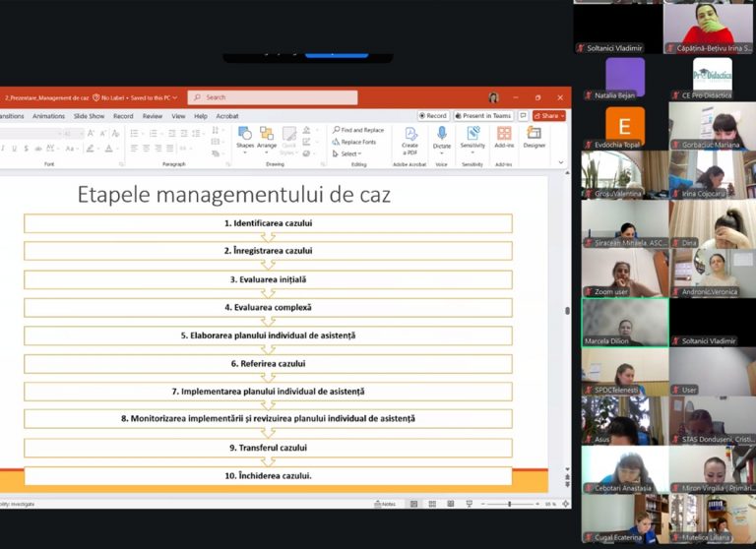
Task: Toggle Normal view in status bar
Action: coord(413,504)
